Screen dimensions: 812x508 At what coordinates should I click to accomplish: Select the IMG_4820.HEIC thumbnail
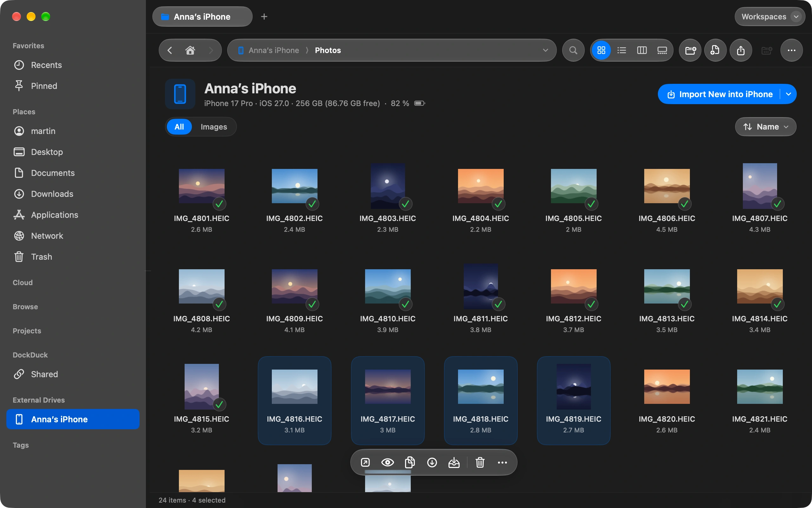[x=667, y=387]
